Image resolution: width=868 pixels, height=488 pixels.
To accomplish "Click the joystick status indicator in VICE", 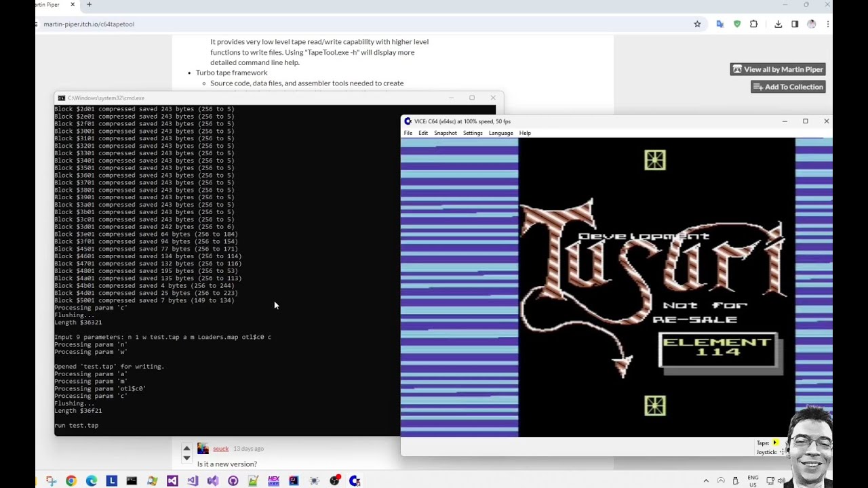I will (x=782, y=452).
